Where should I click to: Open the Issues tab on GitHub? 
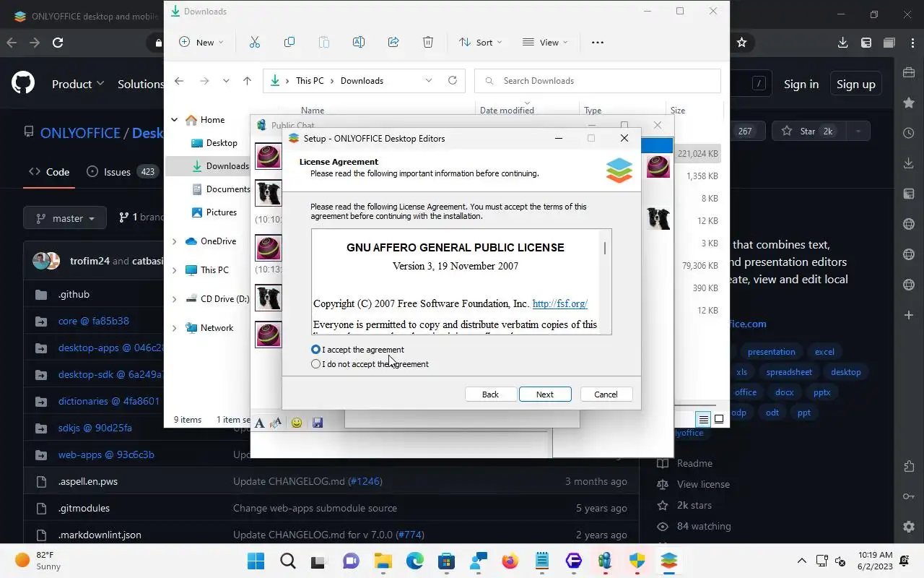(121, 172)
